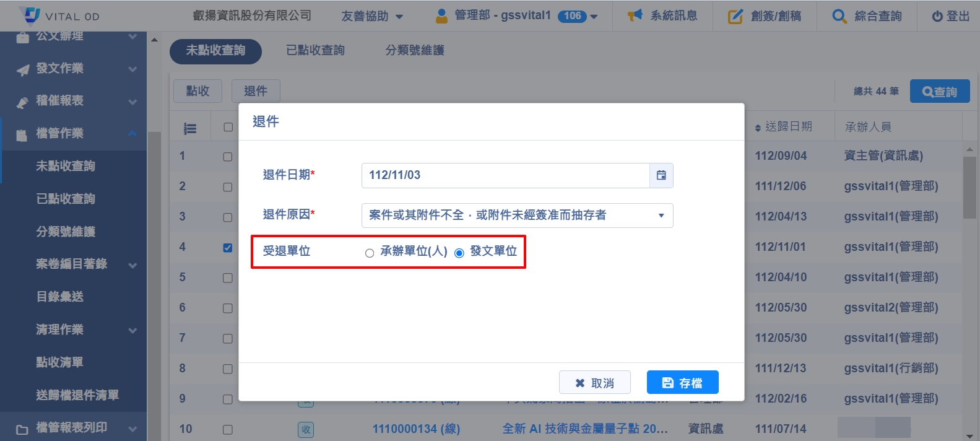Switch to the 分類號維護 tab
980x441 pixels.
coord(415,50)
